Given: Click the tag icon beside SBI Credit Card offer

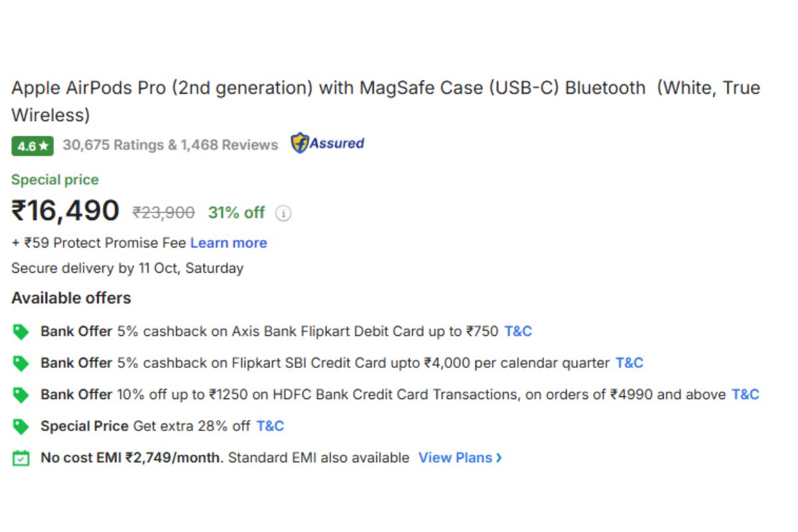Looking at the screenshot, I should point(21,363).
